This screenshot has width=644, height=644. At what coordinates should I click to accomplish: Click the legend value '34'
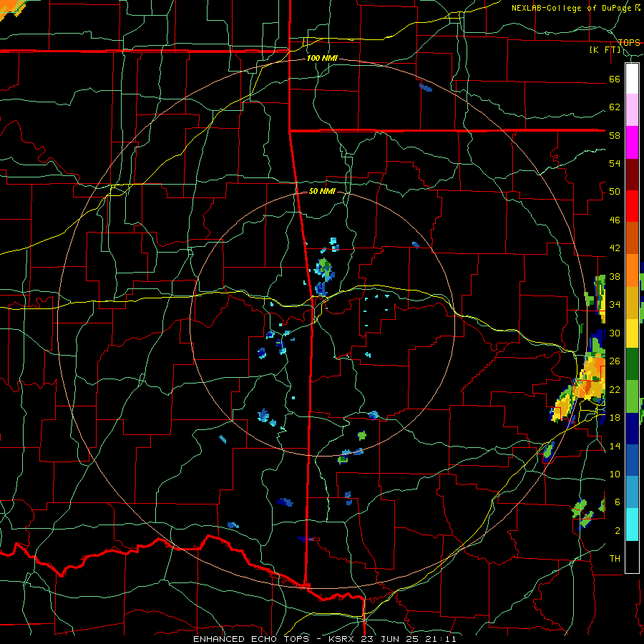click(615, 305)
